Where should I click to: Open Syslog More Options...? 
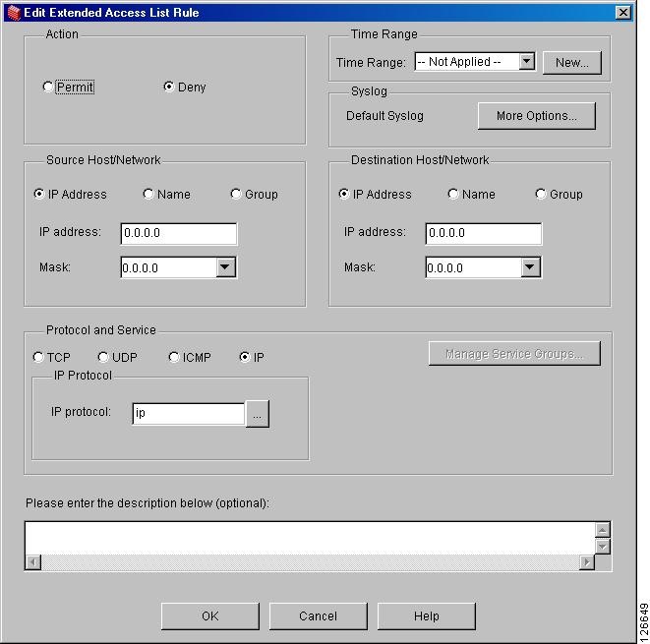(x=536, y=116)
